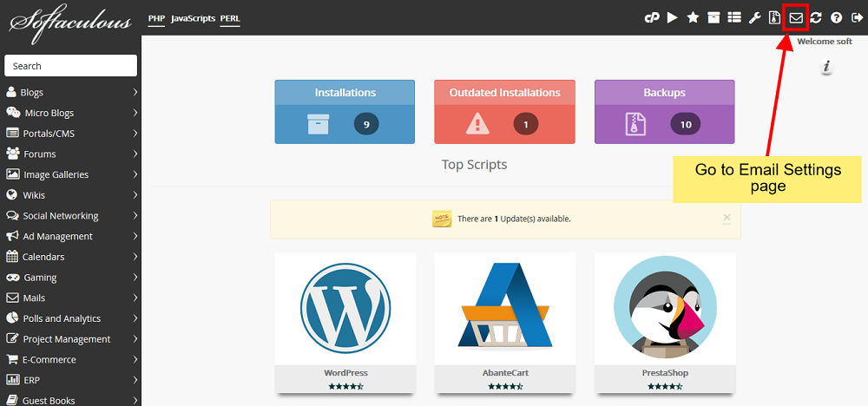Click the WordPress name label

(x=345, y=373)
